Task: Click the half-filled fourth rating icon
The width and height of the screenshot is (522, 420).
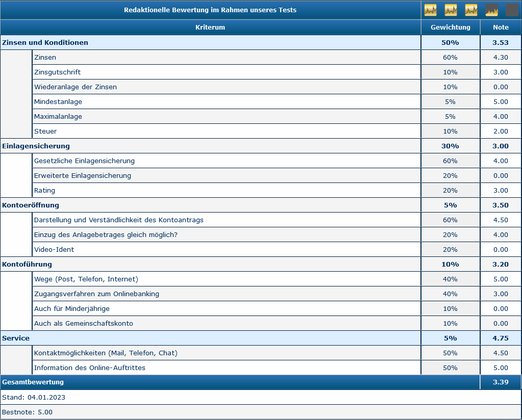Action: [x=492, y=10]
